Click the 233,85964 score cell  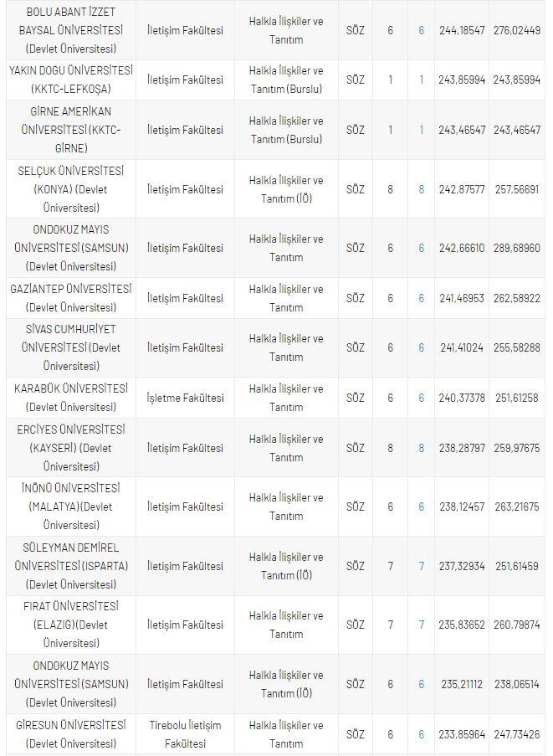click(x=461, y=734)
